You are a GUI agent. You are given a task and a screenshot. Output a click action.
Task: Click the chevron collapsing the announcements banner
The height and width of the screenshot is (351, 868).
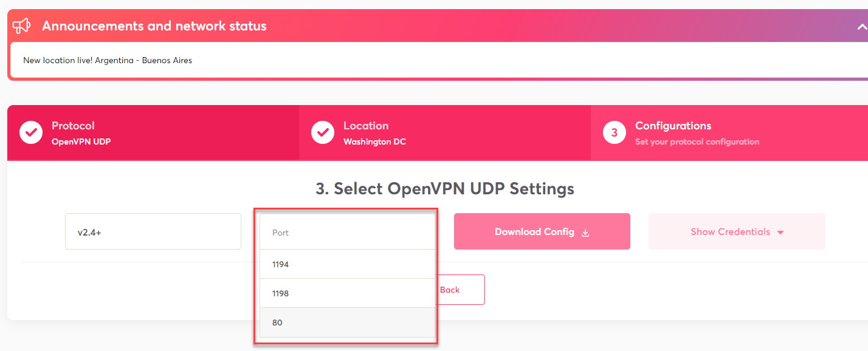click(x=862, y=27)
